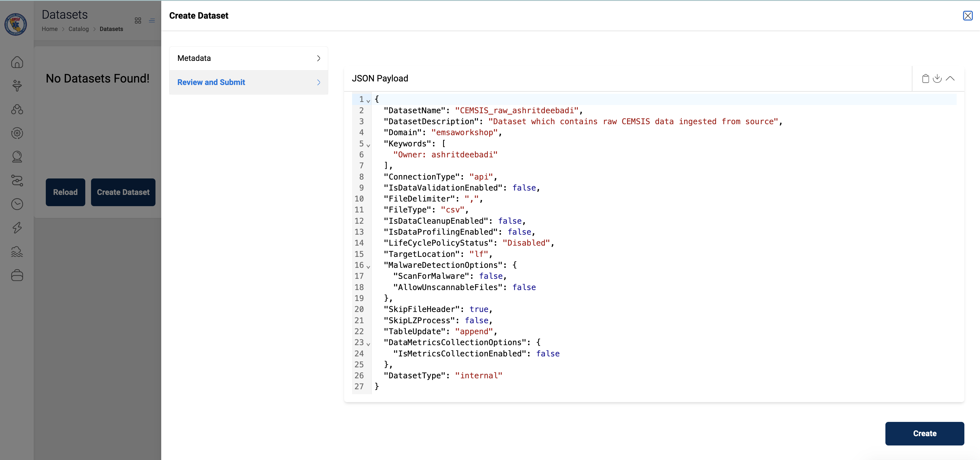
Task: Collapse the JSON Payload panel
Action: pyautogui.click(x=950, y=78)
